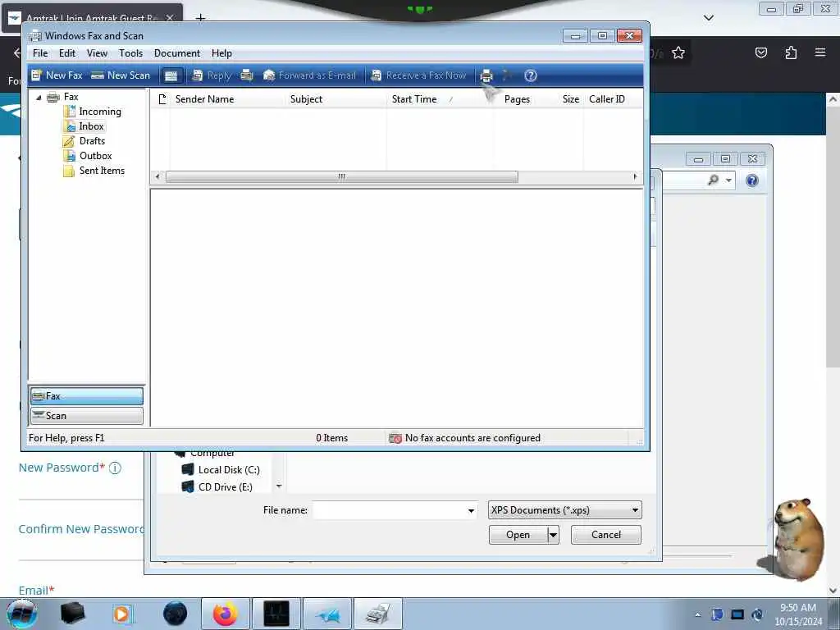Image resolution: width=840 pixels, height=630 pixels.
Task: Open the Drafts folder
Action: pyautogui.click(x=92, y=141)
